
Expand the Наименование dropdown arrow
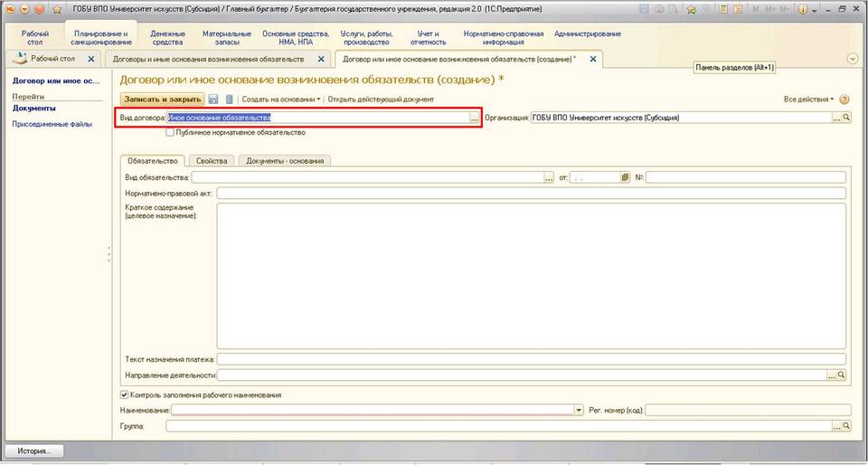(579, 410)
